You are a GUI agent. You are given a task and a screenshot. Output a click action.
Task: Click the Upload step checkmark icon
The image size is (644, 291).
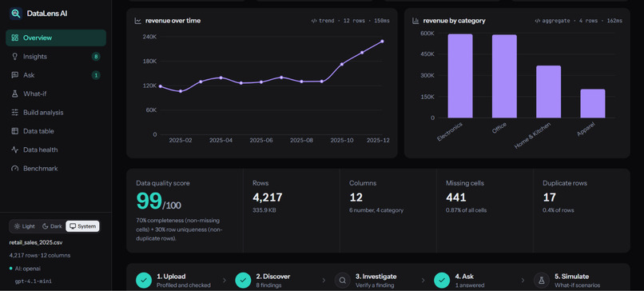tap(144, 281)
